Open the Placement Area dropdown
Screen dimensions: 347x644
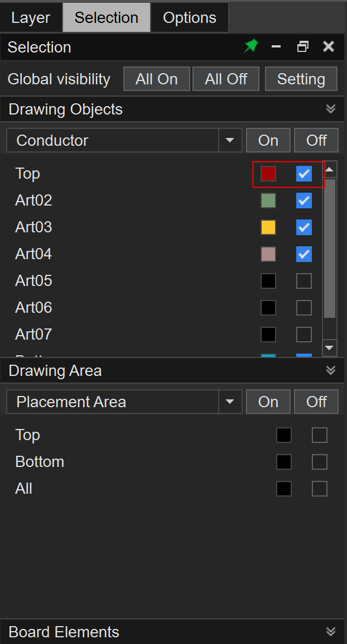click(x=230, y=402)
